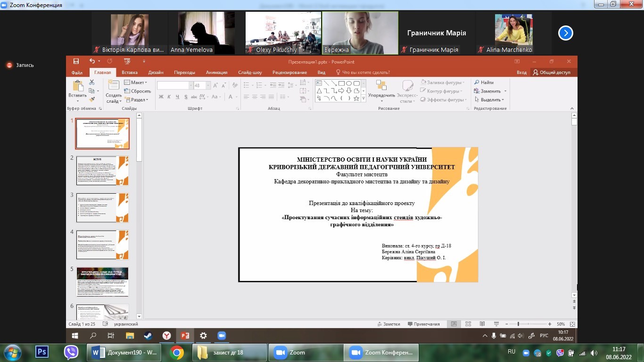Click the Paste (Вставить) clipboard icon
The image size is (644, 362).
pyautogui.click(x=77, y=86)
